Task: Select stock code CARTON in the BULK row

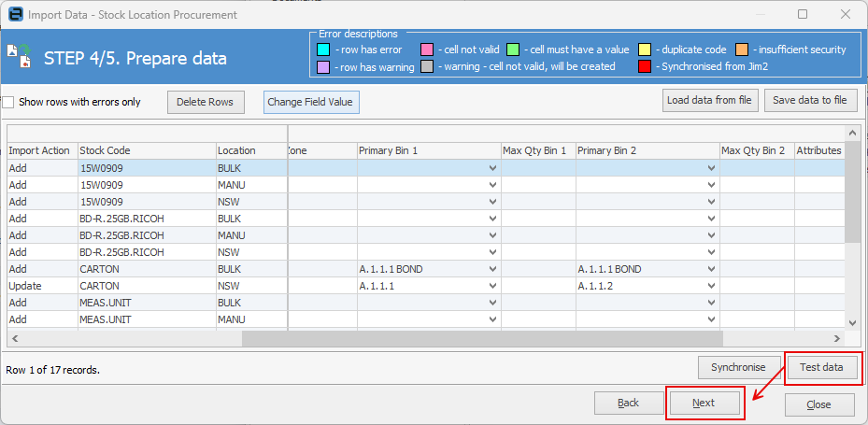Action: (x=147, y=270)
